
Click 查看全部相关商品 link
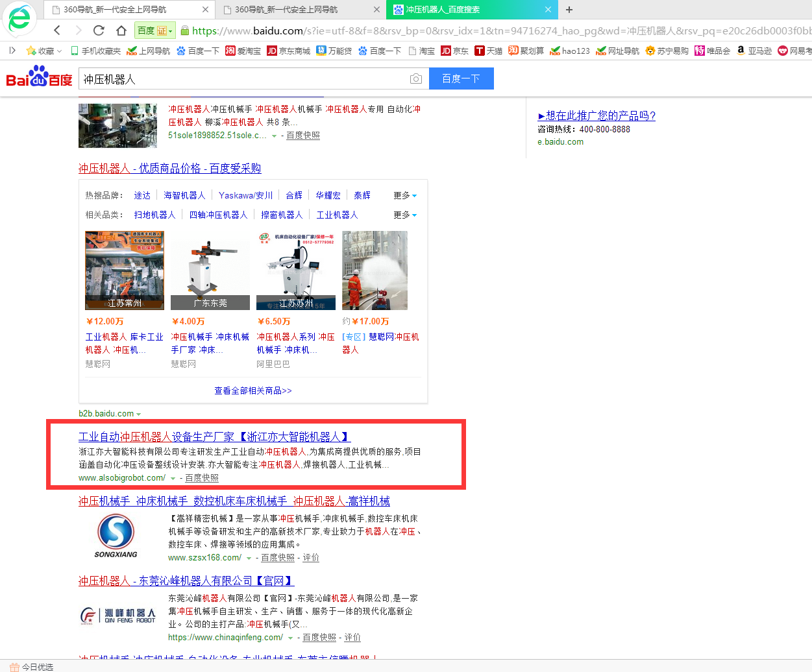pos(253,390)
